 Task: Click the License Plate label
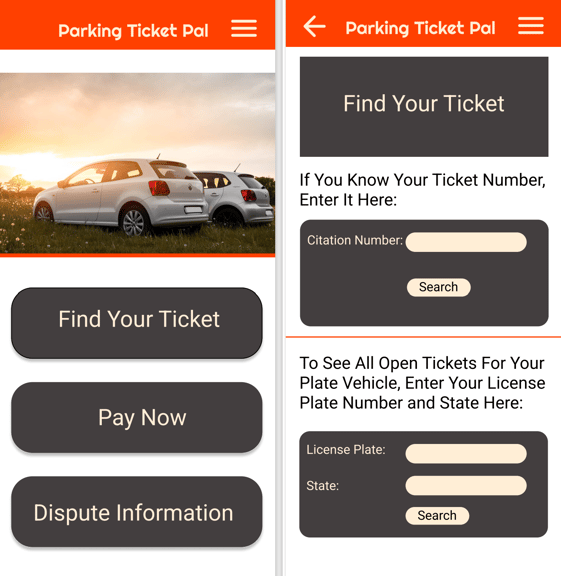pyautogui.click(x=346, y=450)
